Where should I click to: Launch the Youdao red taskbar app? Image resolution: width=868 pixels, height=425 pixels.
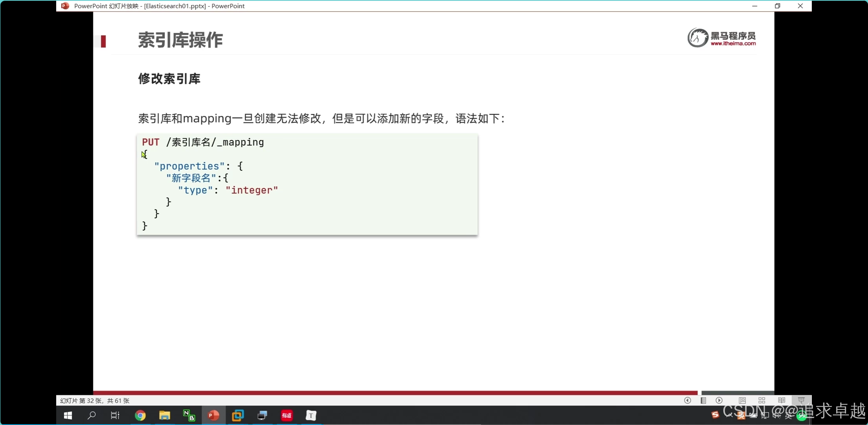tap(287, 415)
